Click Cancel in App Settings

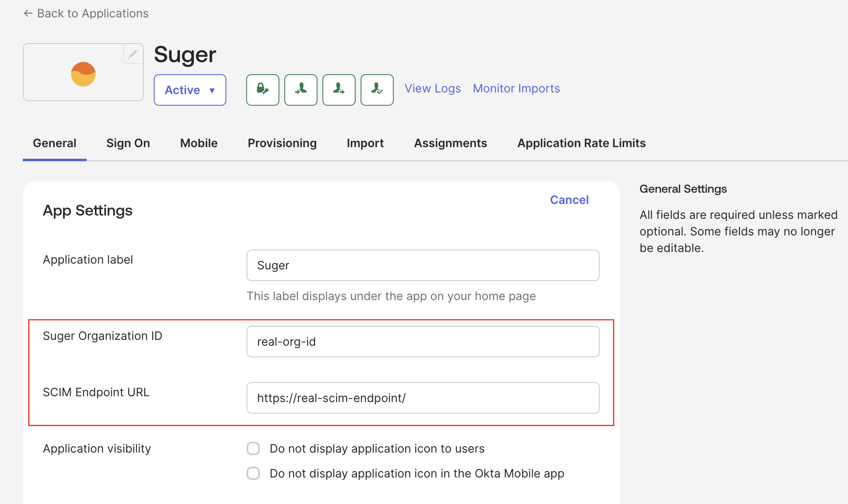(569, 200)
